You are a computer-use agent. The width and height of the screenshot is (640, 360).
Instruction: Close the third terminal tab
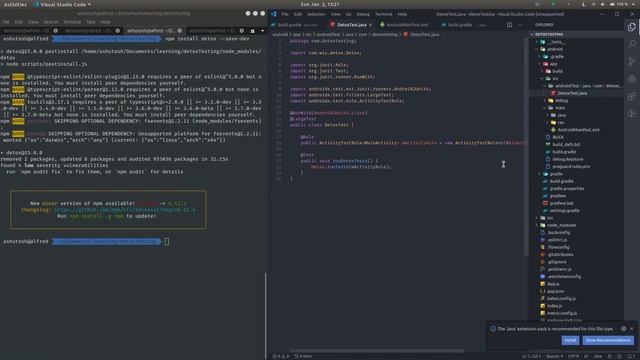tap(180, 31)
